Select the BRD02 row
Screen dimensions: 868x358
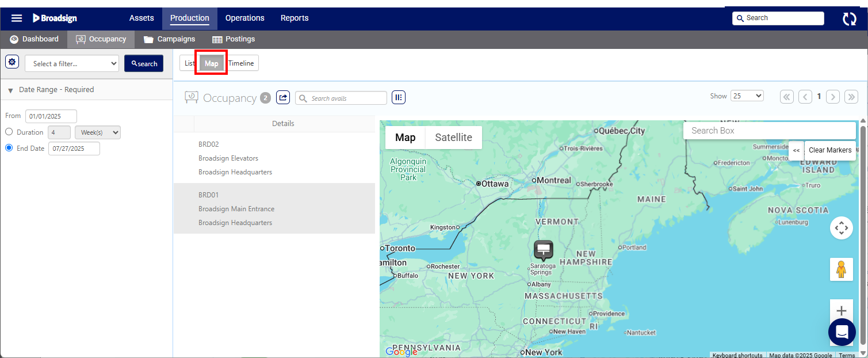[x=274, y=158]
